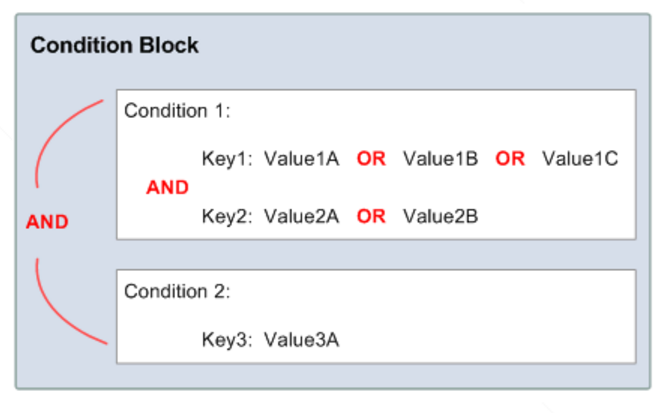Viewport: 672px width, 413px height.
Task: Click the upper red curved bracket line
Action: pos(55,134)
